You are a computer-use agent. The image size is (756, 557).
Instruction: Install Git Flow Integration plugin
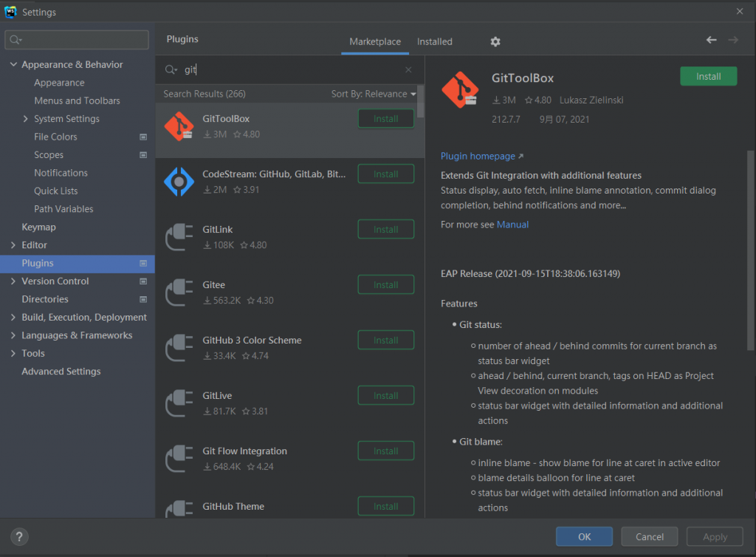(385, 451)
